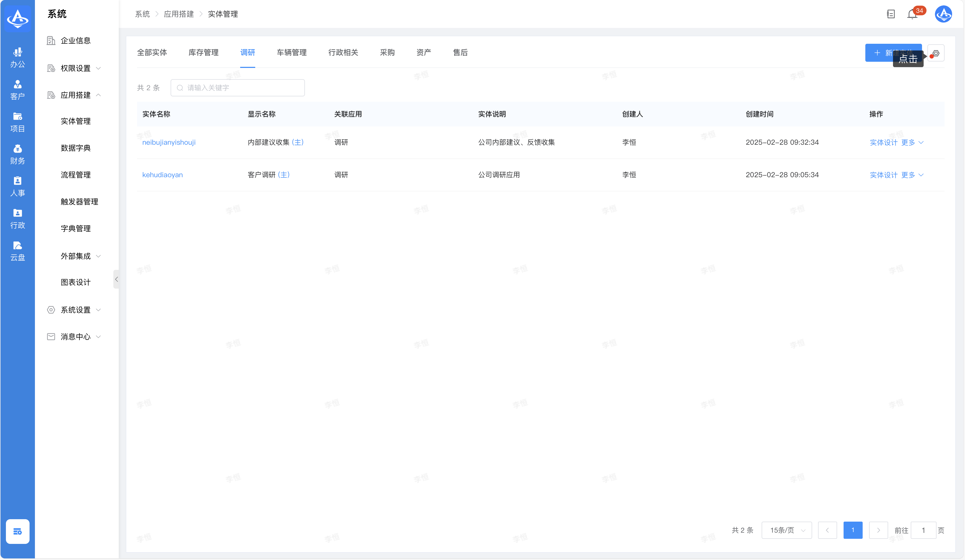Viewport: 965px width, 560px height.
Task: Click the user avatar in top right
Action: click(943, 14)
